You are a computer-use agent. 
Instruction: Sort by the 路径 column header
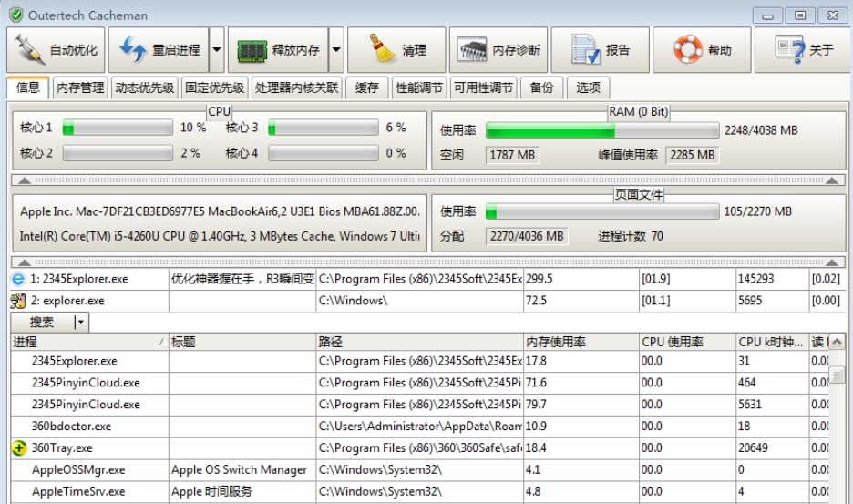(x=419, y=342)
